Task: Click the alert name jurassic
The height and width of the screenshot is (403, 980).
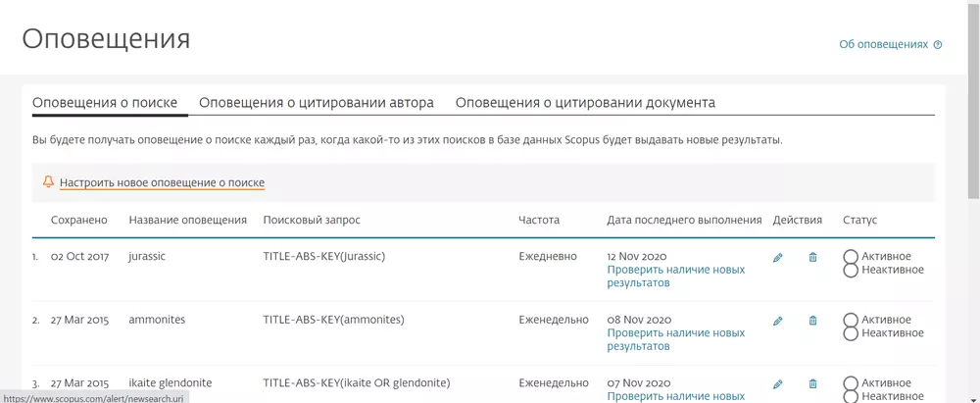Action: (x=147, y=256)
